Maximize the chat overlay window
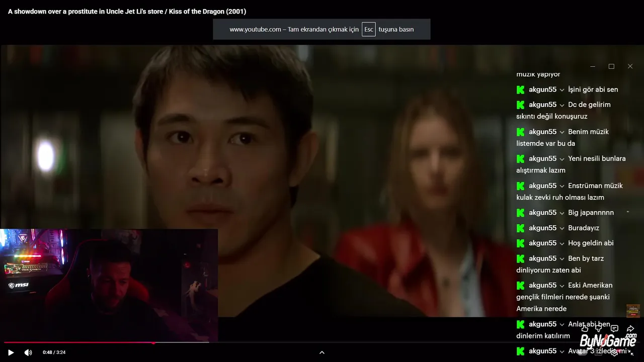Screen dimensions: 644x362 pos(611,66)
